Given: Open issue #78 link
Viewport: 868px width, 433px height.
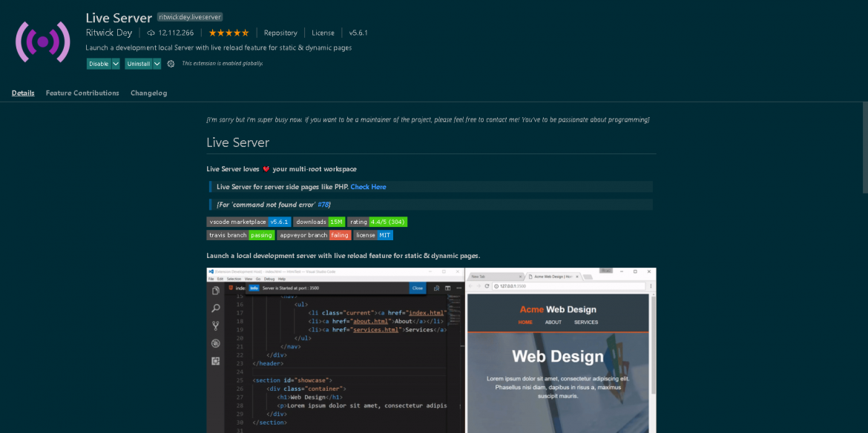Looking at the screenshot, I should click(324, 205).
